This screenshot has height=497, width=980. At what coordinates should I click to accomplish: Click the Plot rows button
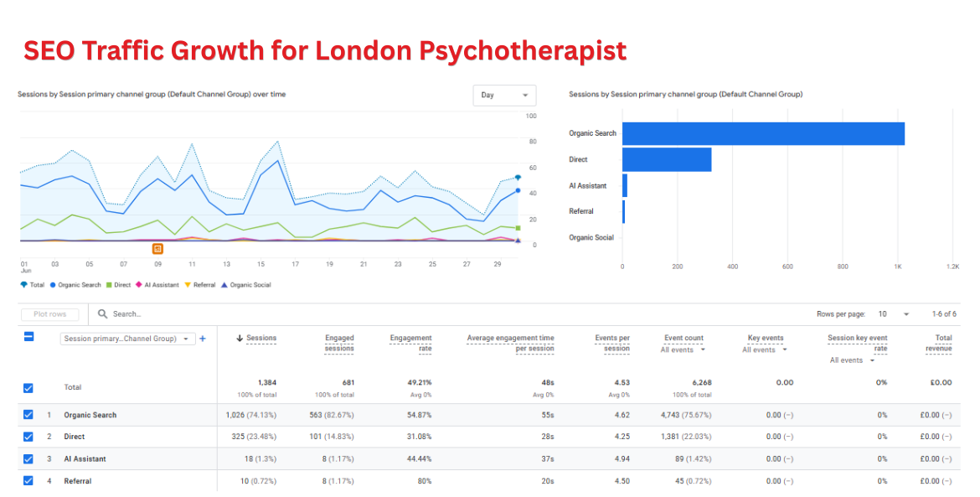(x=50, y=314)
